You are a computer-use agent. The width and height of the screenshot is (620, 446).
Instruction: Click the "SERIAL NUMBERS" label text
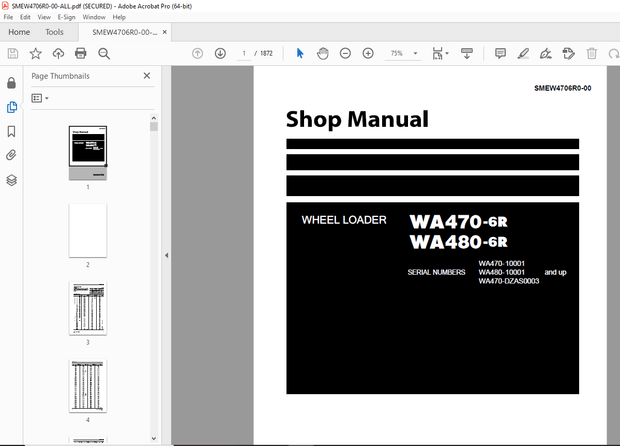pos(437,272)
